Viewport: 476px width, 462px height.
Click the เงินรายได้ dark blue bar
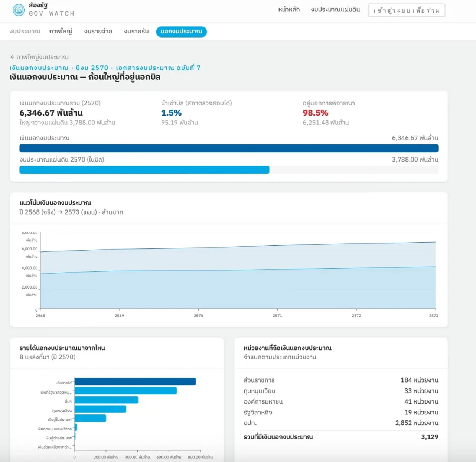(x=135, y=381)
